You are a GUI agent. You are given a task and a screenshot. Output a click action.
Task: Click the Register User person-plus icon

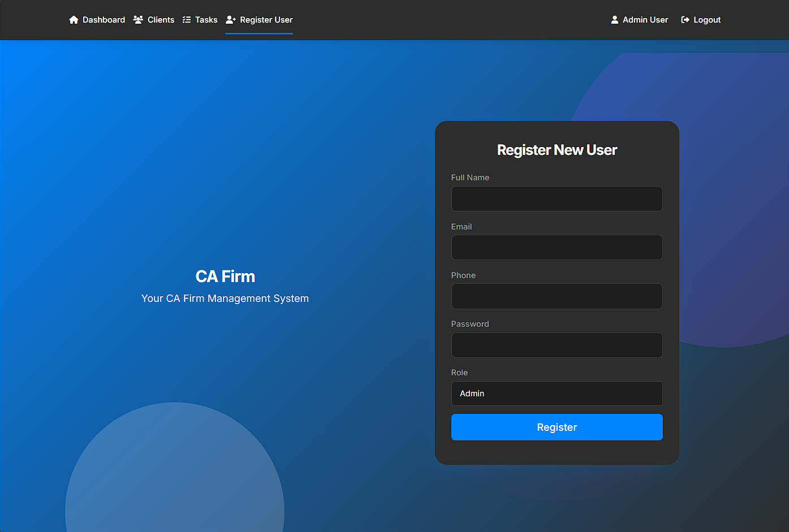(231, 20)
